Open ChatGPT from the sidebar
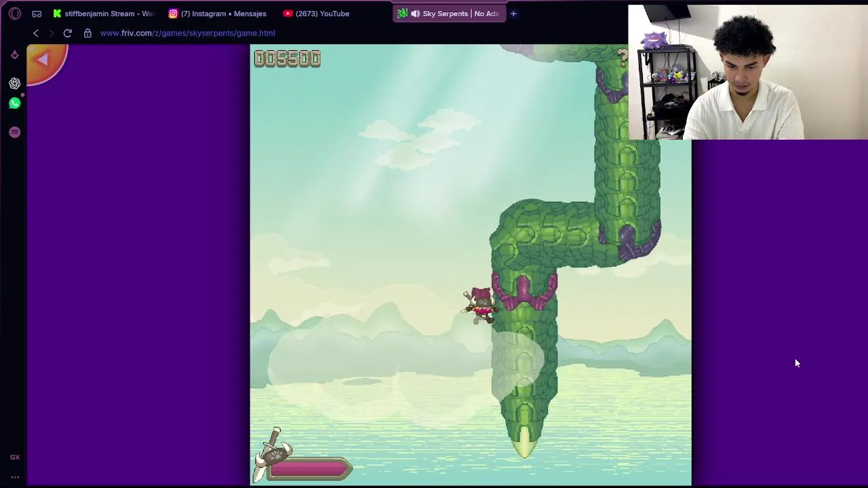The image size is (868, 488). 15,83
